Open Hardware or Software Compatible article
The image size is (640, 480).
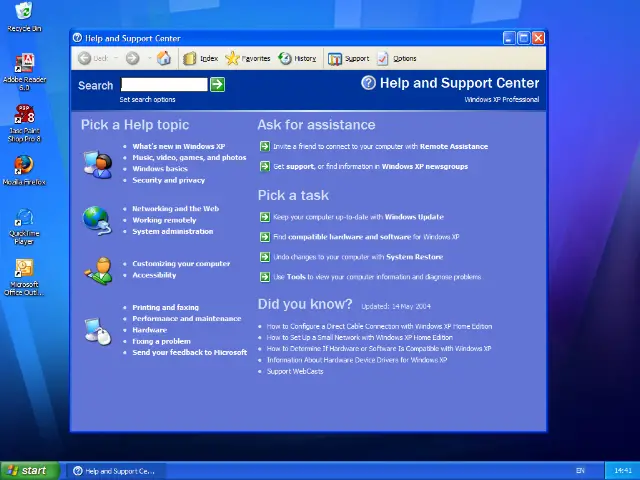click(x=379, y=349)
